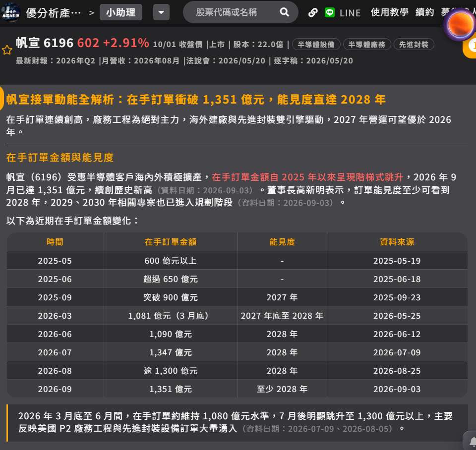Click the '突破 900 億元' cell

click(171, 297)
